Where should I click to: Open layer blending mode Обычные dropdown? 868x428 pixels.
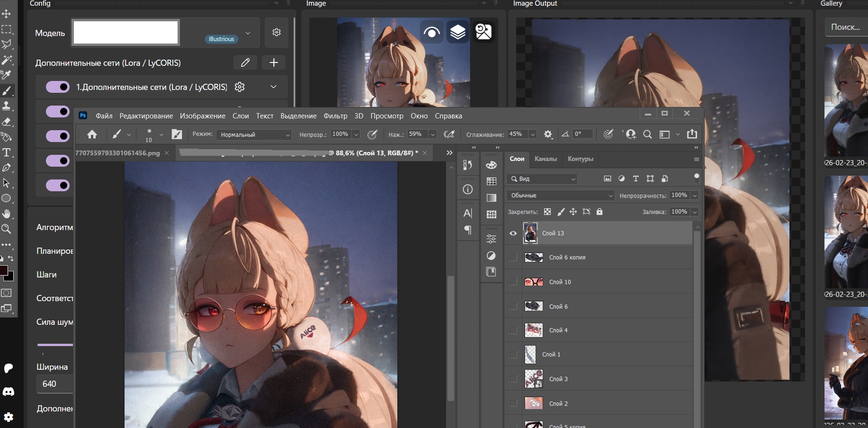(560, 196)
